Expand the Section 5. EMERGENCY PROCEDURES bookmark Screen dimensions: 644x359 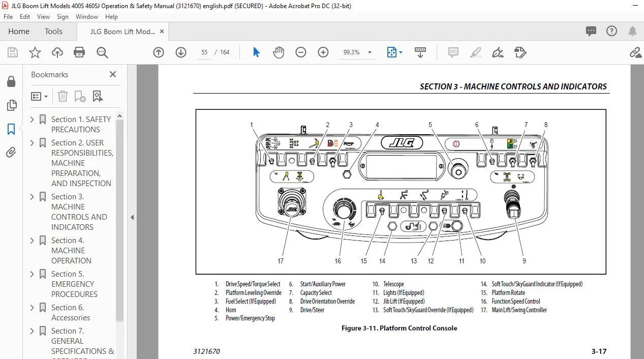(x=33, y=274)
